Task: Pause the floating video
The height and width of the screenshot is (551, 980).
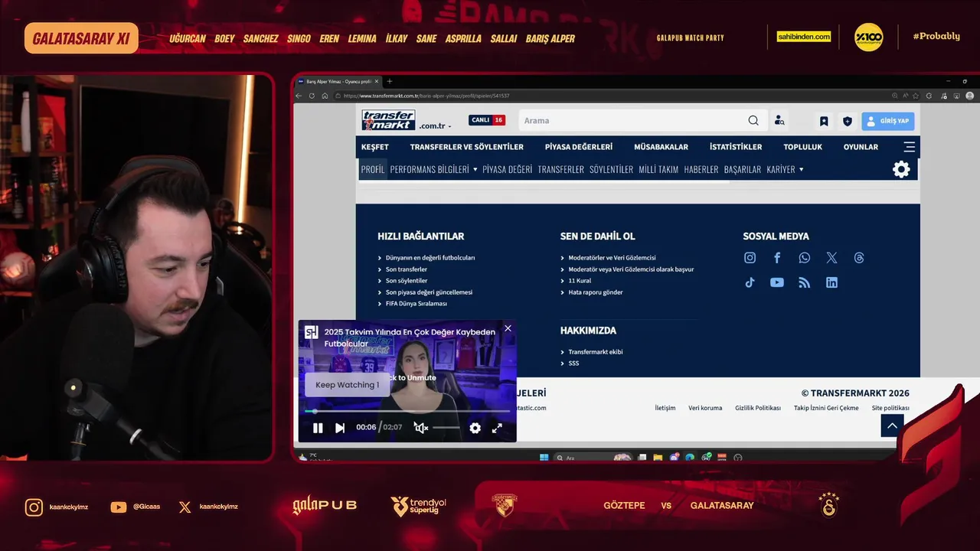Action: 318,428
